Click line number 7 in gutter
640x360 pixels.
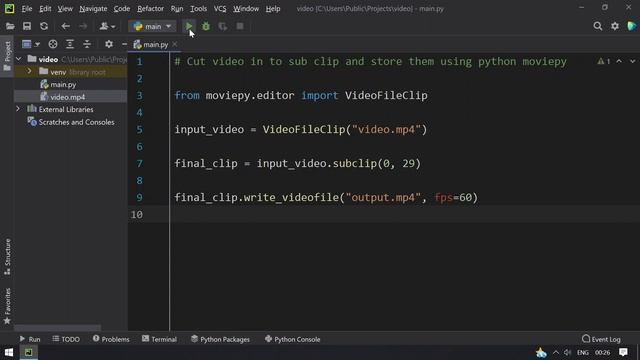pos(140,164)
